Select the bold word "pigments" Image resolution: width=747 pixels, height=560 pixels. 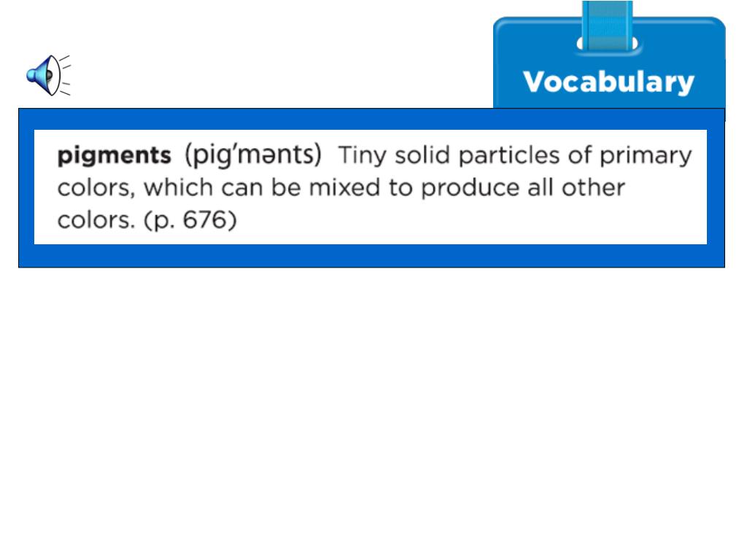tap(114, 156)
